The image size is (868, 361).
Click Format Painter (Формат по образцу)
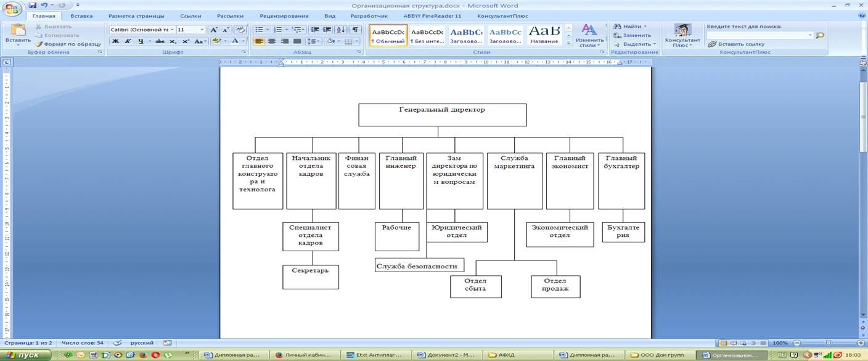coord(68,44)
